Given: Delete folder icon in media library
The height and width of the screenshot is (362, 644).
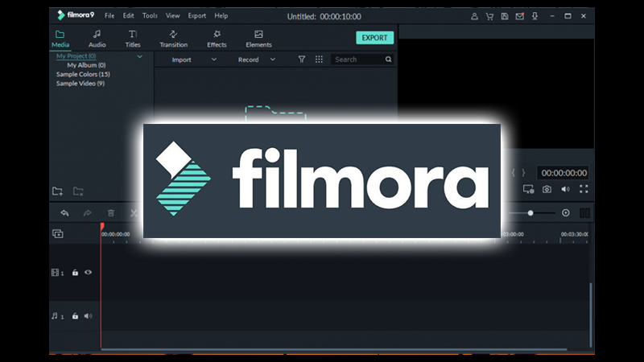Looking at the screenshot, I should click(x=78, y=191).
